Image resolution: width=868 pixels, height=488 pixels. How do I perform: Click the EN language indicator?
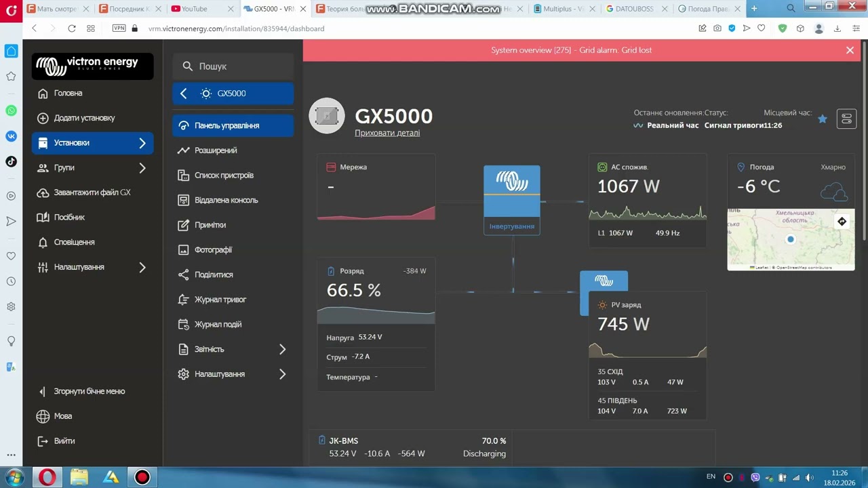pos(711,476)
